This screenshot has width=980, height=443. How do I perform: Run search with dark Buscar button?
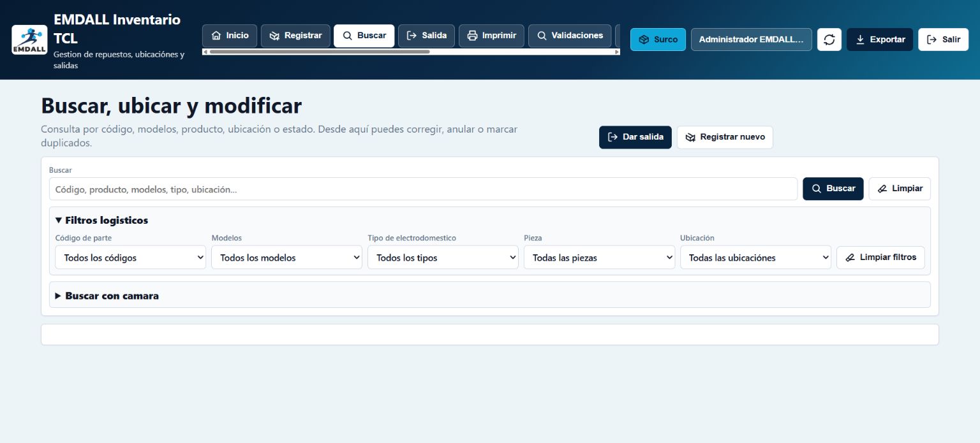pyautogui.click(x=833, y=189)
